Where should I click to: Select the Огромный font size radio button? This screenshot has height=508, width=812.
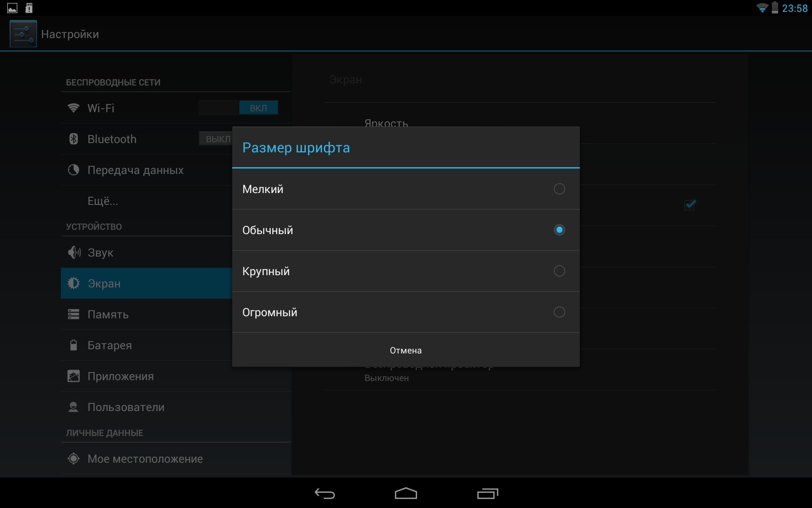point(559,312)
